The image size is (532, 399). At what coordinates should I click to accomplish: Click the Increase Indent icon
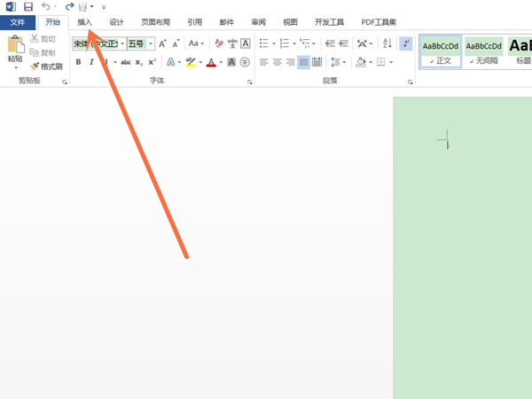tap(343, 43)
